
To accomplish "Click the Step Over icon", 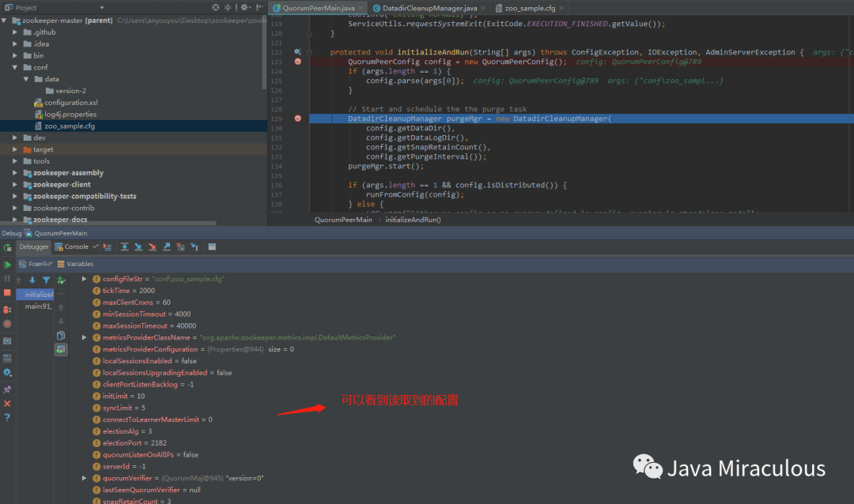I will click(x=124, y=247).
